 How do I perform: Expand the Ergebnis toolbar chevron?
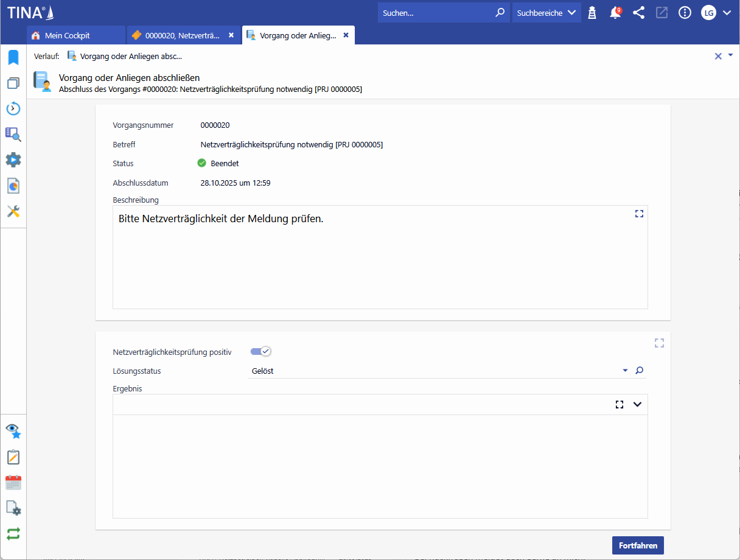[x=637, y=404]
